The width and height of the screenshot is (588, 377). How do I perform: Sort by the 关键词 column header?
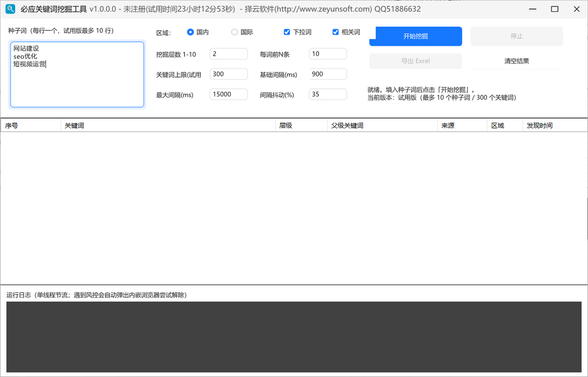(168, 126)
